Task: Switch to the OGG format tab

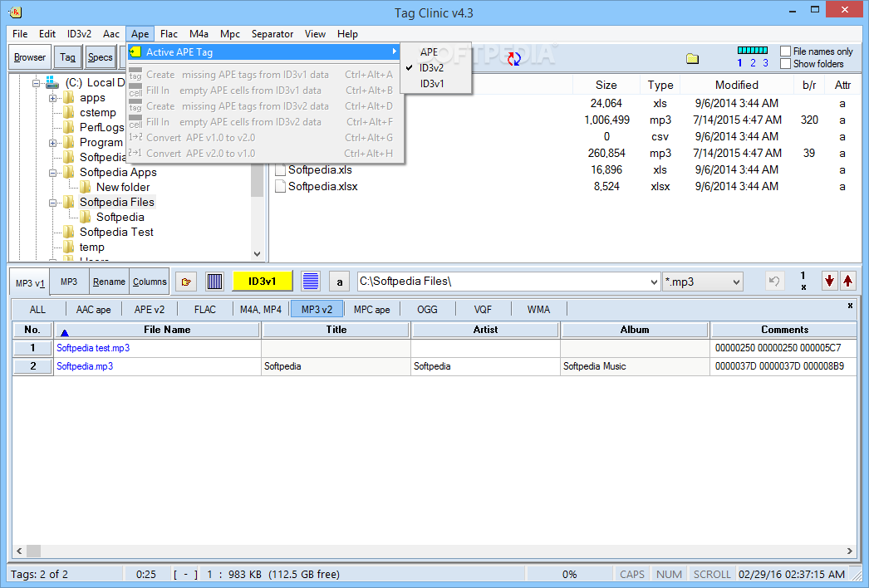Action: coord(427,309)
